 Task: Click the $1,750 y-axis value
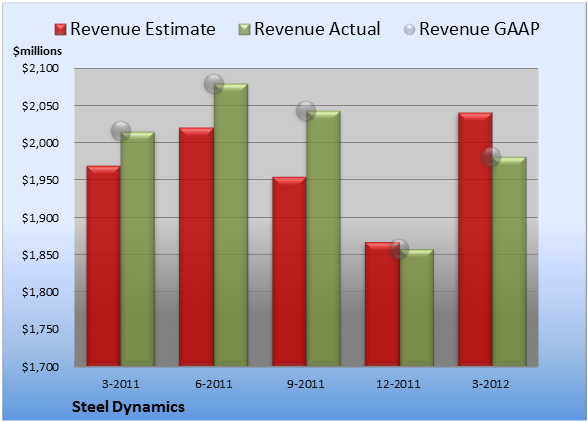coord(40,329)
